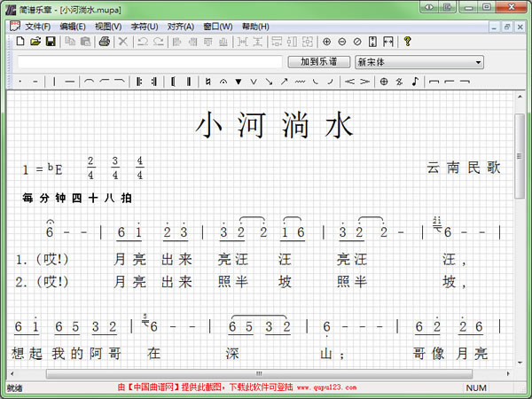Insert the fermata symbol
This screenshot has width=532, height=399.
(223, 82)
